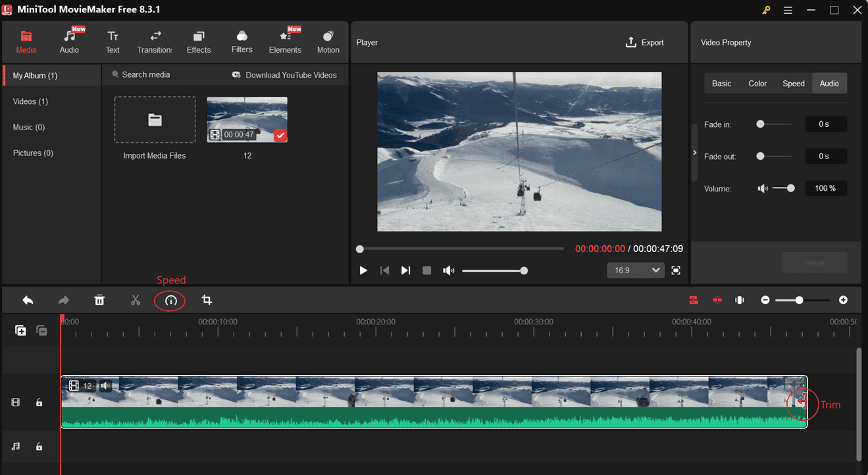Viewport: 868px width, 475px height.
Task: Open the Transition tab
Action: tap(155, 42)
